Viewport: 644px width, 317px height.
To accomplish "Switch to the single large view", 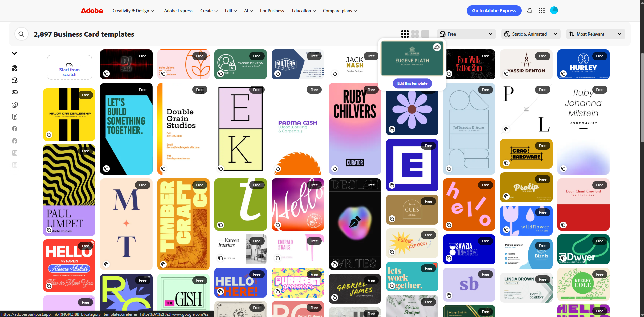I will 425,34.
